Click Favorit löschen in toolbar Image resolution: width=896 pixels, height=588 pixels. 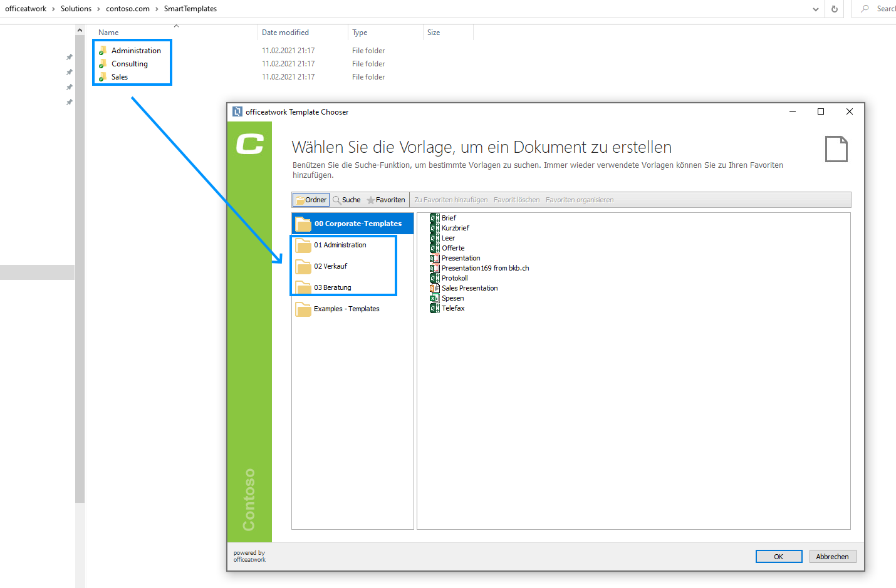click(x=516, y=200)
